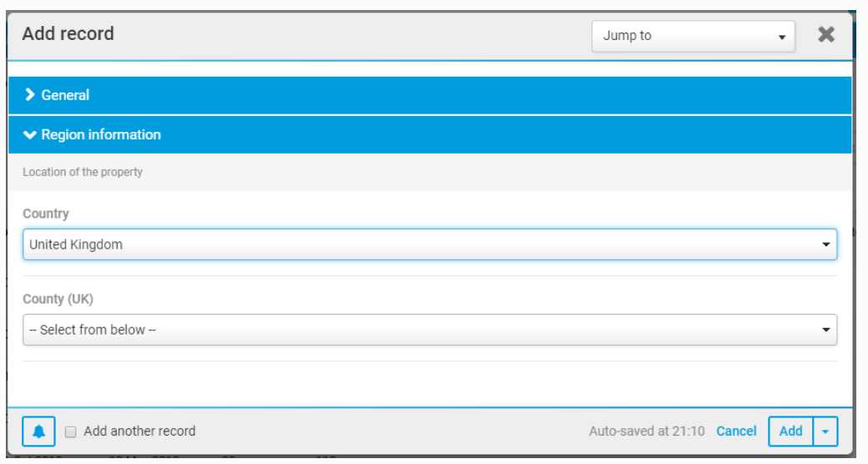This screenshot has width=868, height=464.
Task: Click the chevron icon beside General
Action: coord(31,95)
